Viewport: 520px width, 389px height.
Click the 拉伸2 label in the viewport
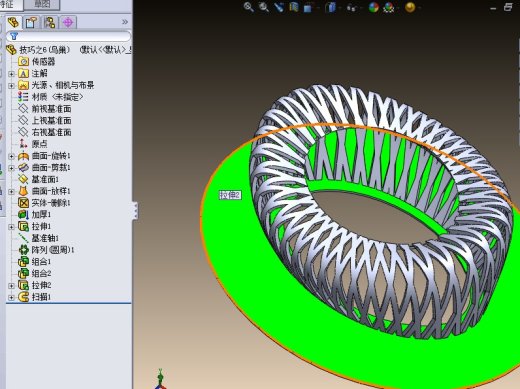coord(230,195)
